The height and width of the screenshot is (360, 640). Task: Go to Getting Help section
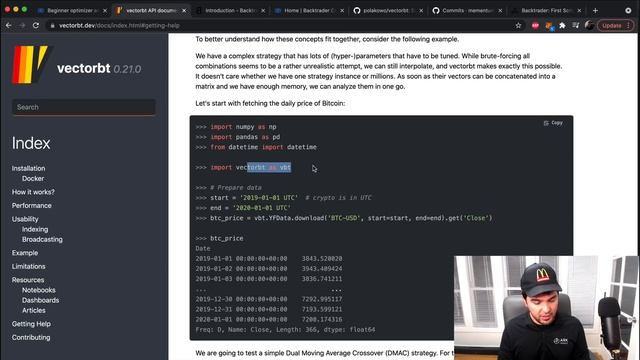click(x=31, y=324)
